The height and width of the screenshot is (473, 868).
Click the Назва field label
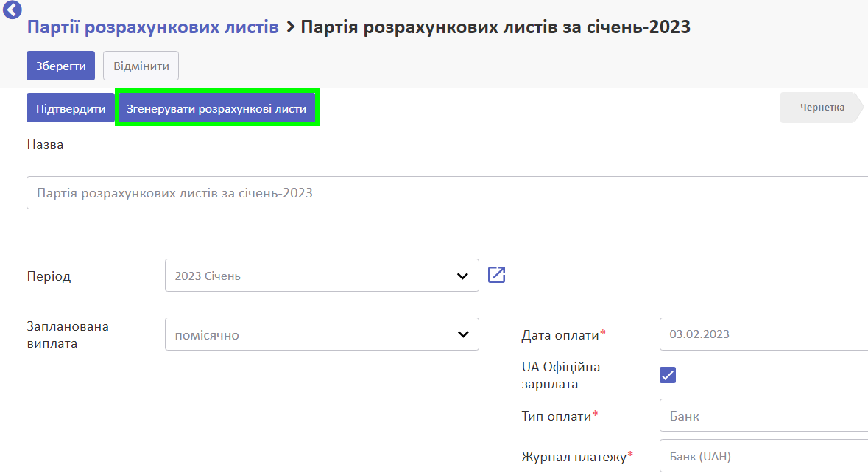[x=46, y=144]
